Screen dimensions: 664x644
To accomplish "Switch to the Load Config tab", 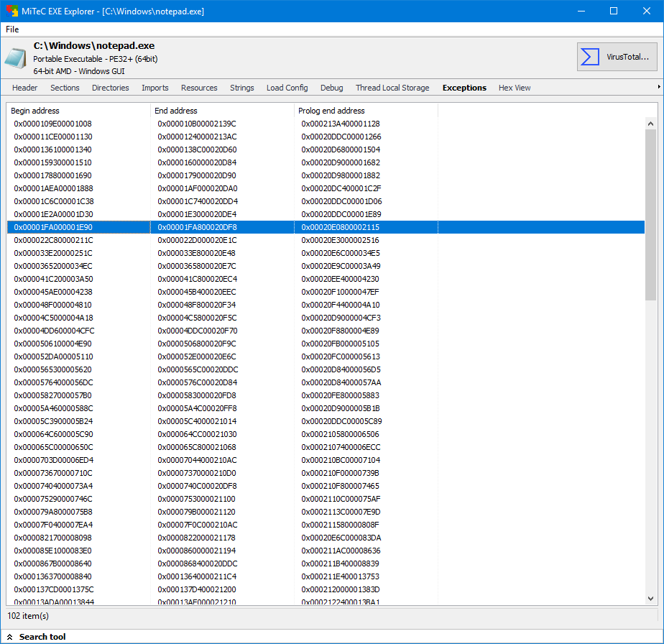I will click(x=287, y=88).
